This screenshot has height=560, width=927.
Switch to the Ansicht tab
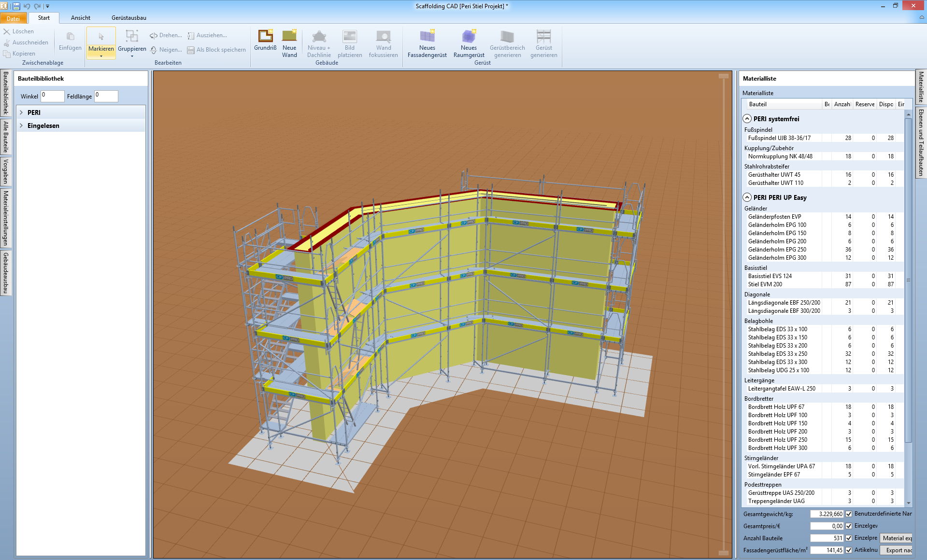(x=80, y=17)
